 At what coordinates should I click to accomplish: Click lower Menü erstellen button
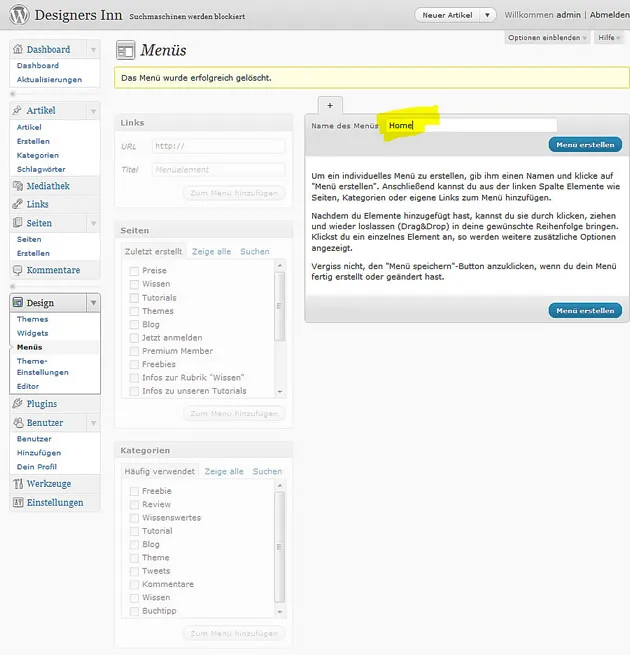(x=585, y=310)
